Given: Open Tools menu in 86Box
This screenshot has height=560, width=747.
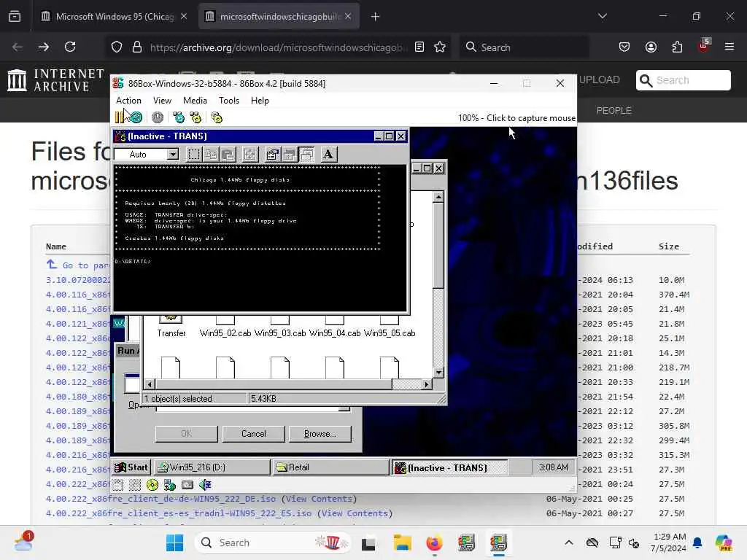Looking at the screenshot, I should [x=228, y=101].
